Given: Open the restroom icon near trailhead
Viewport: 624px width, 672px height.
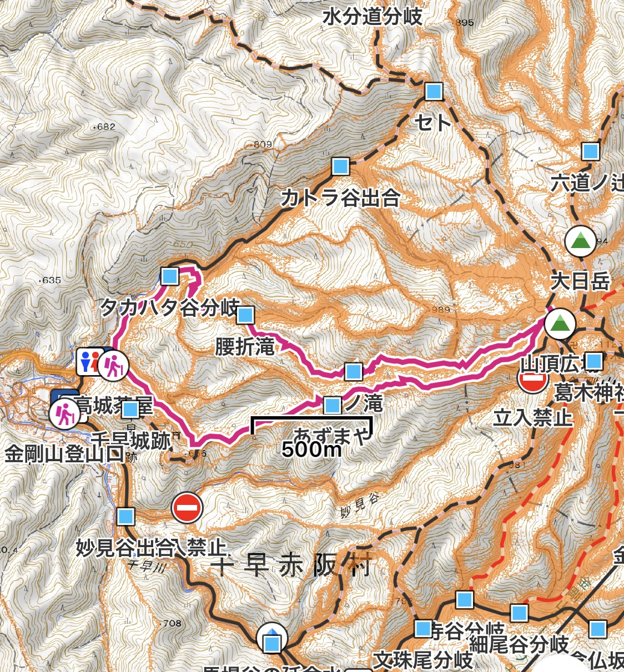Looking at the screenshot, I should 89,362.
